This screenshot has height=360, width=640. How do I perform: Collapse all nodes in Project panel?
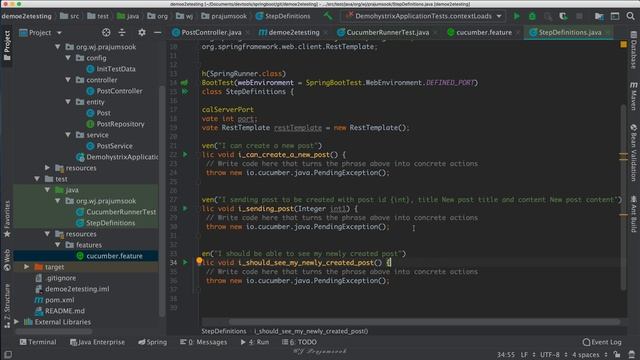[122, 32]
